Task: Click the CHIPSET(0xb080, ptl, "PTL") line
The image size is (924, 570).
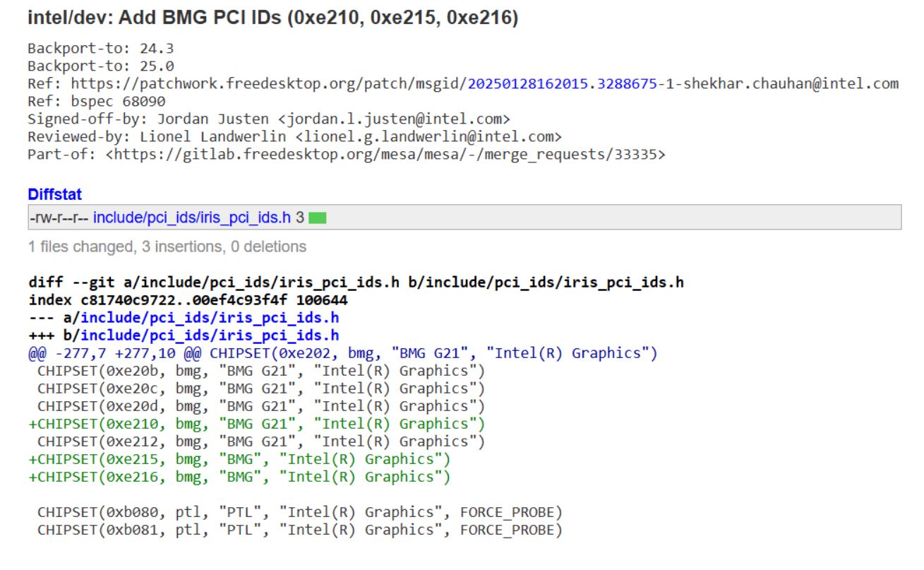Action: pyautogui.click(x=300, y=512)
